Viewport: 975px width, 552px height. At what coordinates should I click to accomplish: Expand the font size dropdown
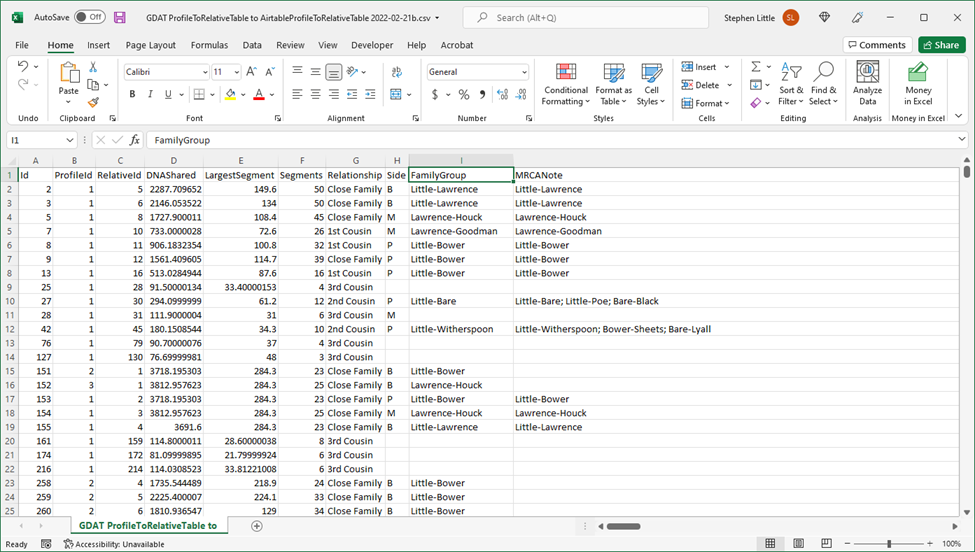[x=236, y=72]
